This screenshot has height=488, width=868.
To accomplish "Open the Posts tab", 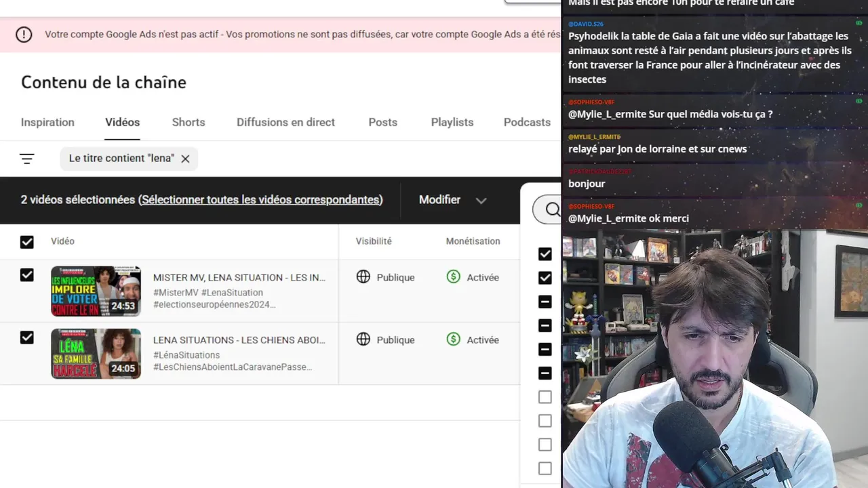I will (x=382, y=122).
